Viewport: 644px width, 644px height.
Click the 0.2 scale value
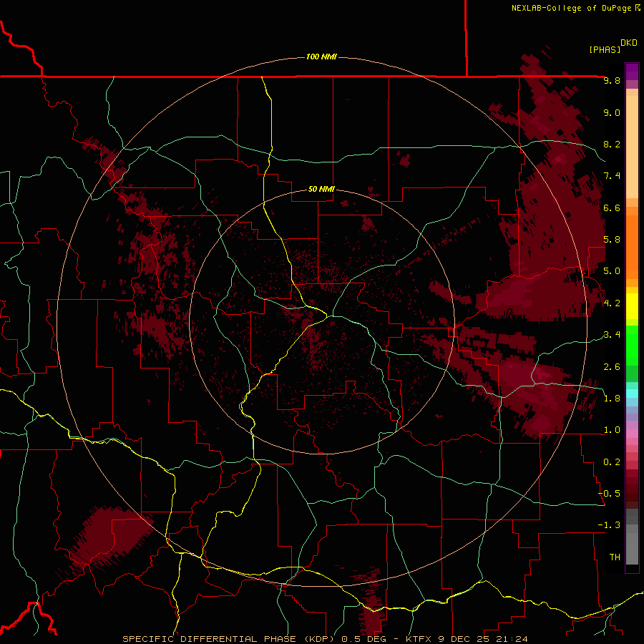(x=612, y=462)
